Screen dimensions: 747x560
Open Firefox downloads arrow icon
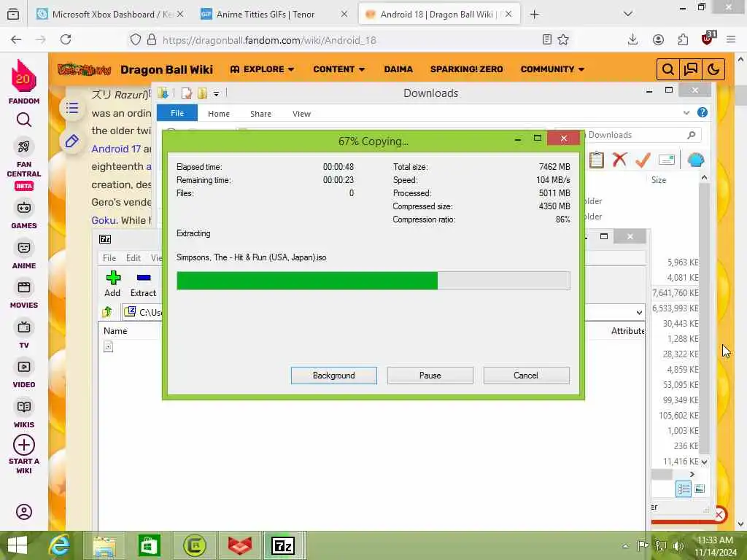(x=632, y=39)
